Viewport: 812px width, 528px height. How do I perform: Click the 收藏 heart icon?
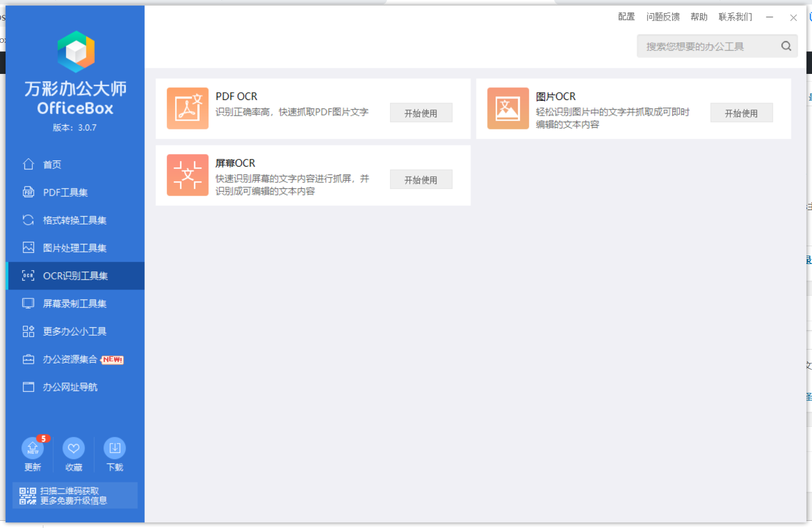[x=73, y=448]
